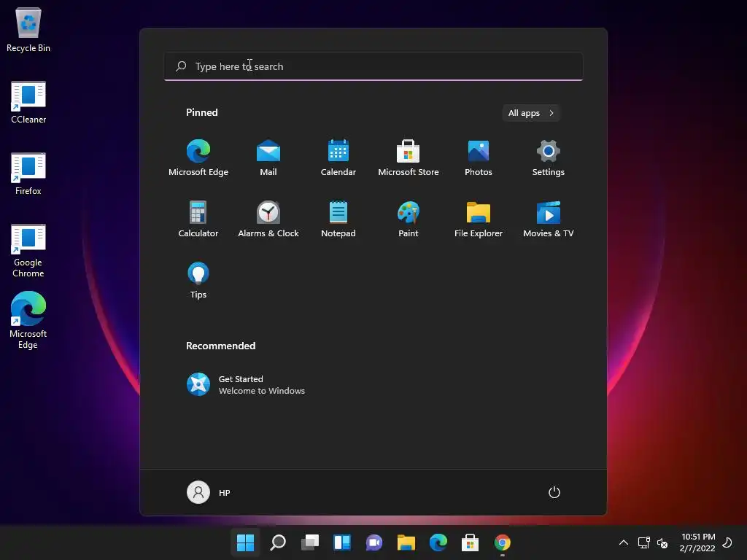Show hidden system tray icons

623,542
